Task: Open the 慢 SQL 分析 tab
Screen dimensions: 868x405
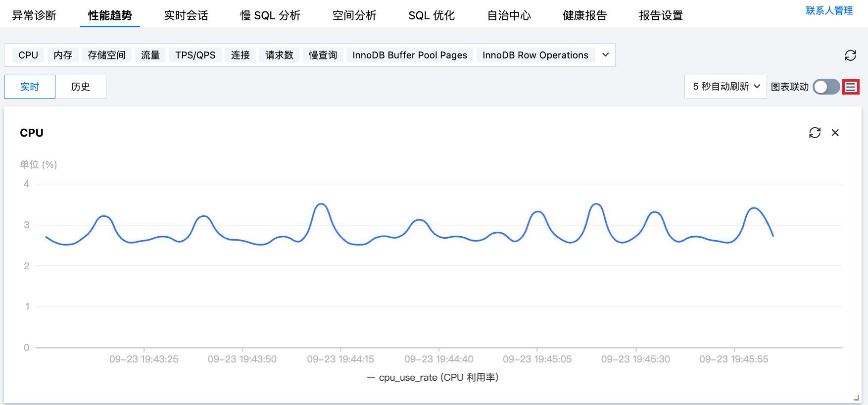Action: [270, 15]
